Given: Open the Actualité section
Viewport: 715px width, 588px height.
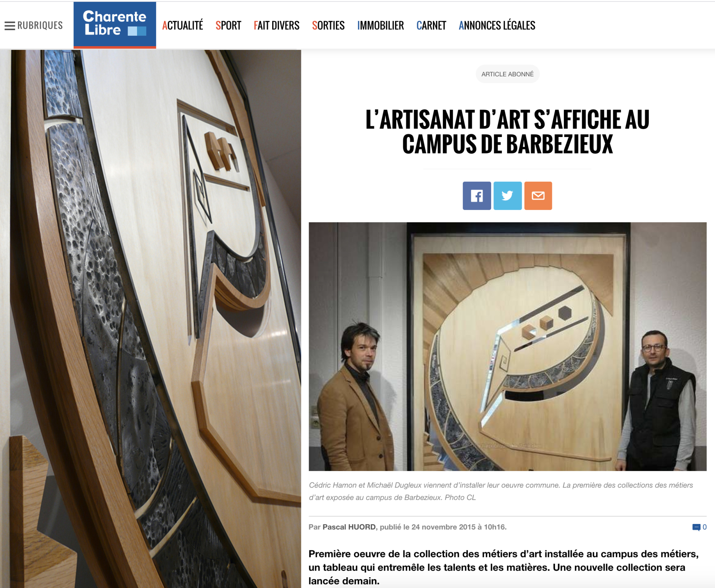Looking at the screenshot, I should [182, 25].
